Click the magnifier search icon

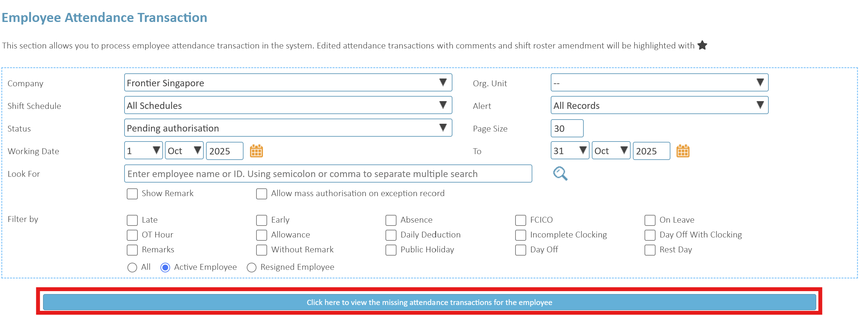coord(560,174)
